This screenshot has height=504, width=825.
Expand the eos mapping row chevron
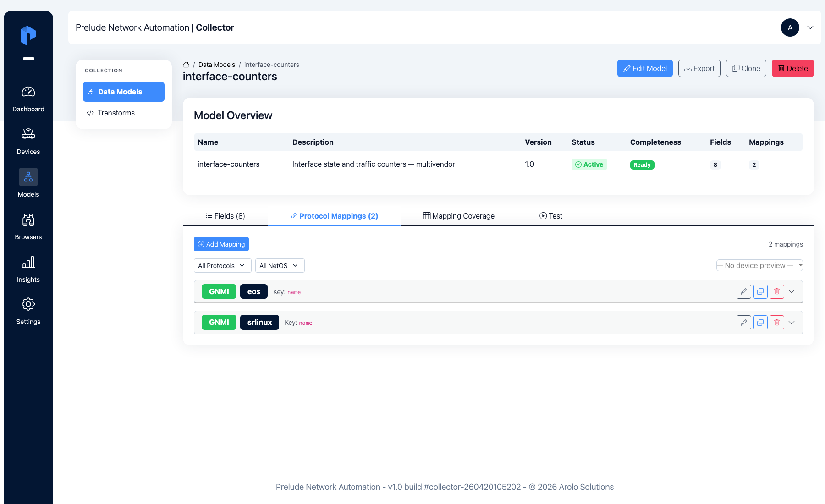coord(792,291)
